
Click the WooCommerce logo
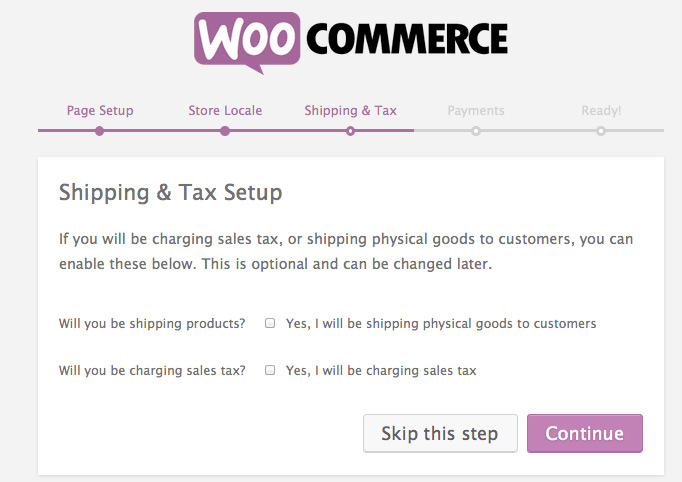(351, 40)
